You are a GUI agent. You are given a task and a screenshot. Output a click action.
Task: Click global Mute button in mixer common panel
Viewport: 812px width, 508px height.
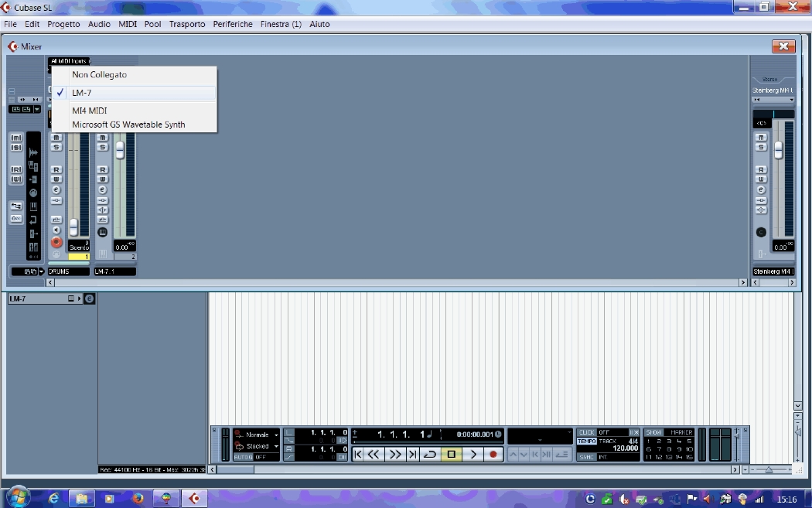click(16, 138)
